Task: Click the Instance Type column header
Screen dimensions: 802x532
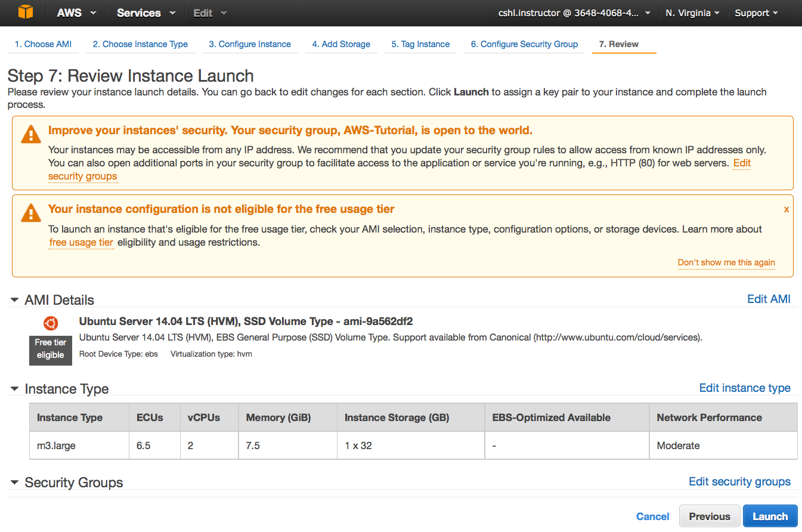Action: (x=79, y=417)
